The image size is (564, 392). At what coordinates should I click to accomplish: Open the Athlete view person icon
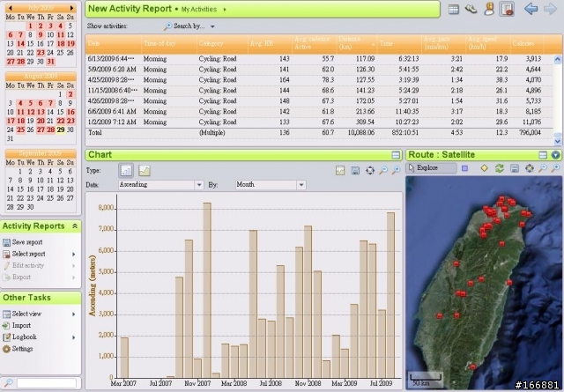pos(489,9)
